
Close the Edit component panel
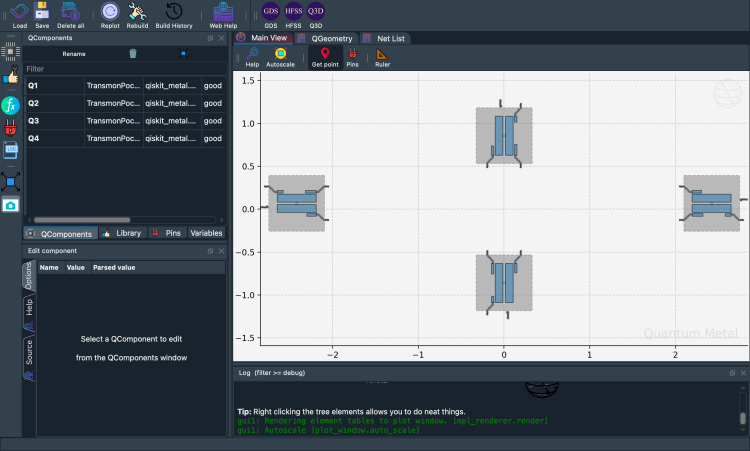point(221,251)
